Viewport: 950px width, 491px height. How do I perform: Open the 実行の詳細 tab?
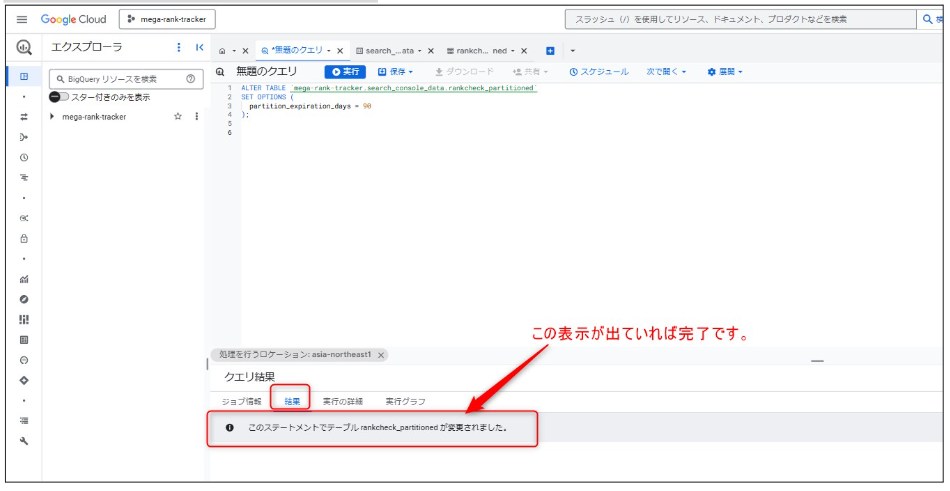[343, 401]
